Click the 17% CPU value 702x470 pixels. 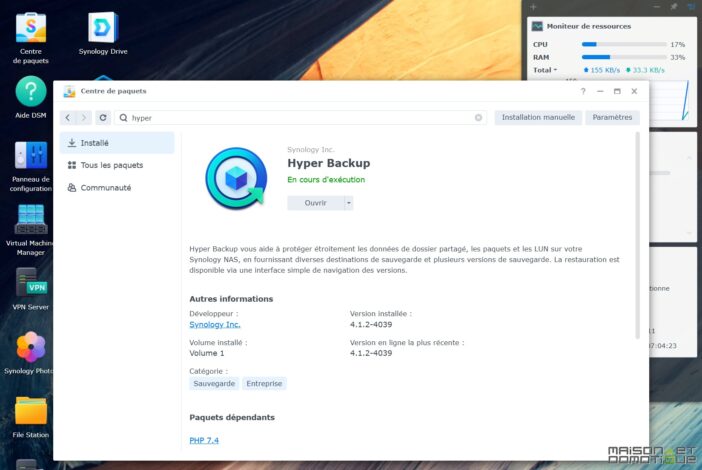pyautogui.click(x=677, y=45)
